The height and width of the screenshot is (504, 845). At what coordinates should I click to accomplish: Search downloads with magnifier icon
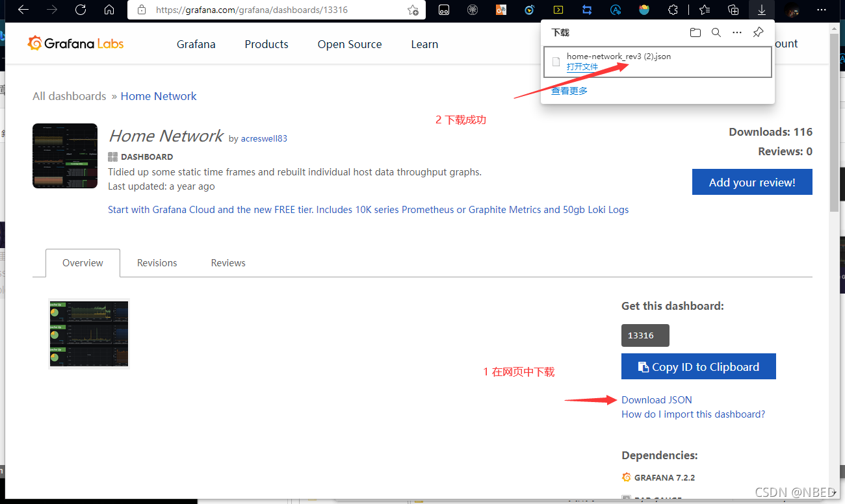pos(716,32)
